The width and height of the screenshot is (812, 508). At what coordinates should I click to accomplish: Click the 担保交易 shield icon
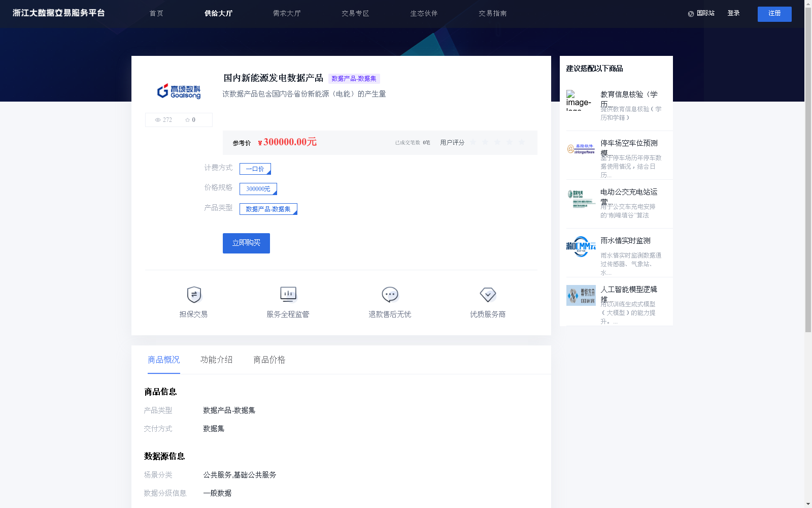[194, 295]
